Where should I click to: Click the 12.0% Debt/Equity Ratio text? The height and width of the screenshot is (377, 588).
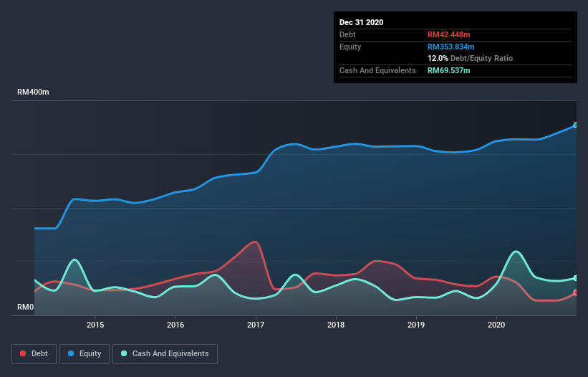[x=470, y=59]
